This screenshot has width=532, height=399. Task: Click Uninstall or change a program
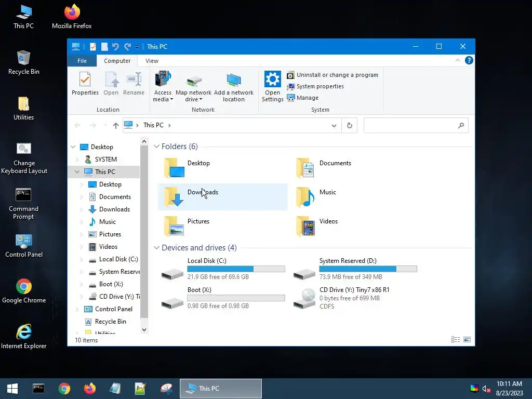point(332,75)
